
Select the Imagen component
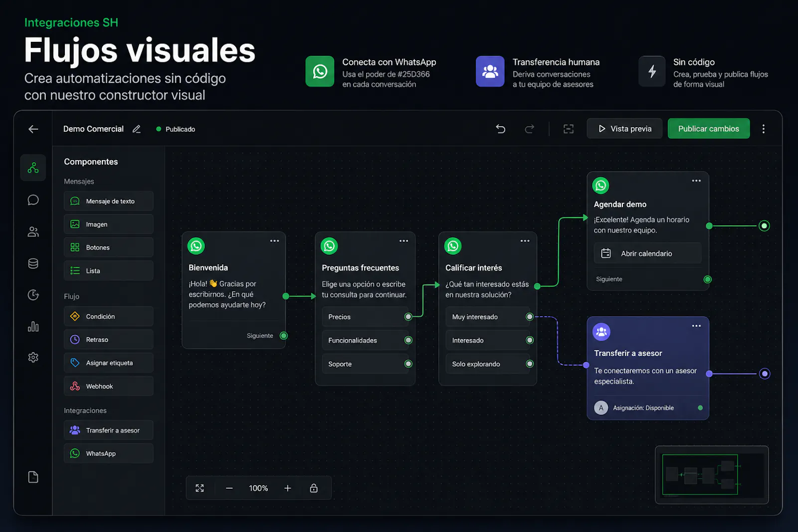(108, 224)
